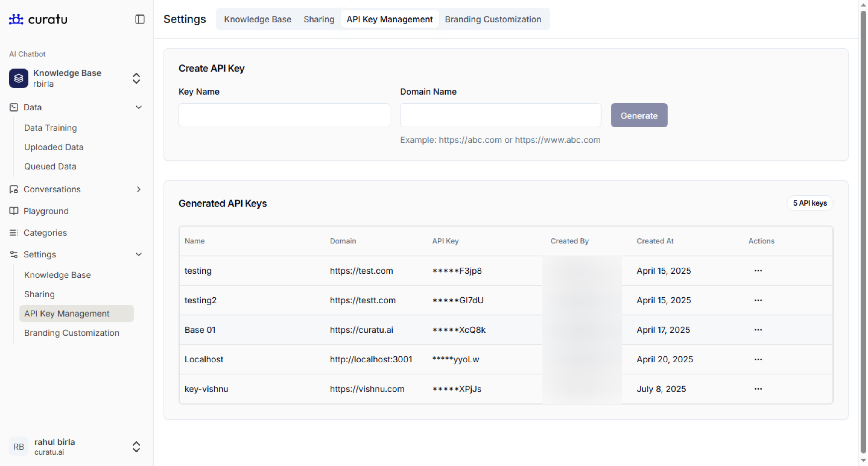
Task: Open the Playground book icon item
Action: point(14,211)
